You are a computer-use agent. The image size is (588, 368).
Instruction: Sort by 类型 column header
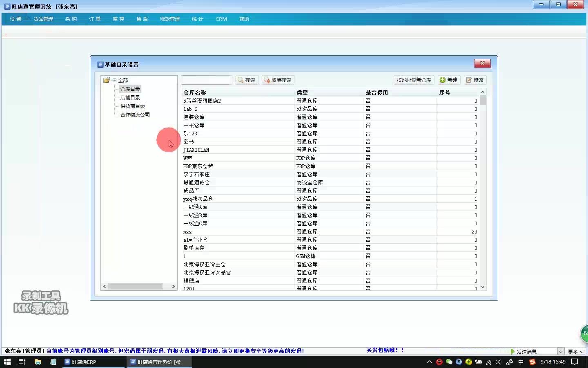329,92
